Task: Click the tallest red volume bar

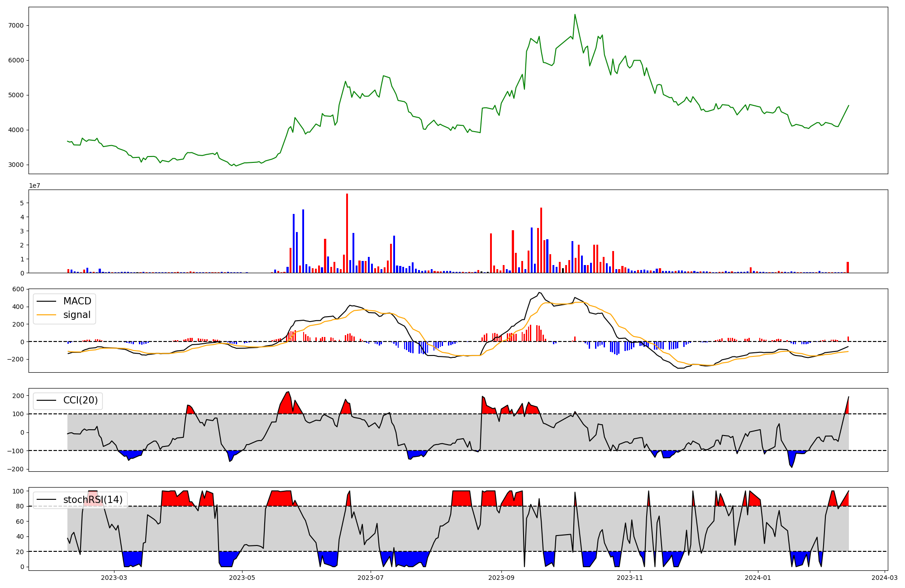Action: coord(347,233)
